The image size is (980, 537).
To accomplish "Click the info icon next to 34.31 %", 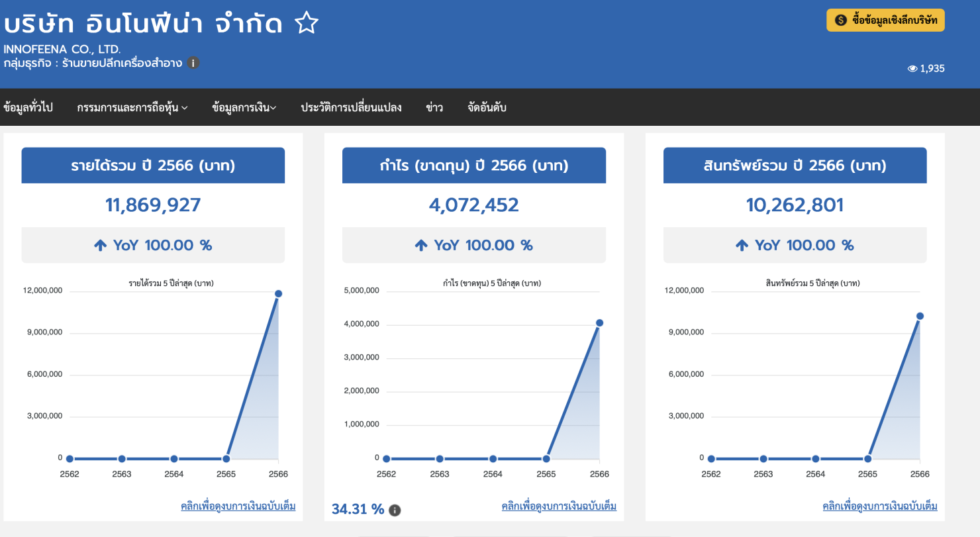I will pos(395,510).
